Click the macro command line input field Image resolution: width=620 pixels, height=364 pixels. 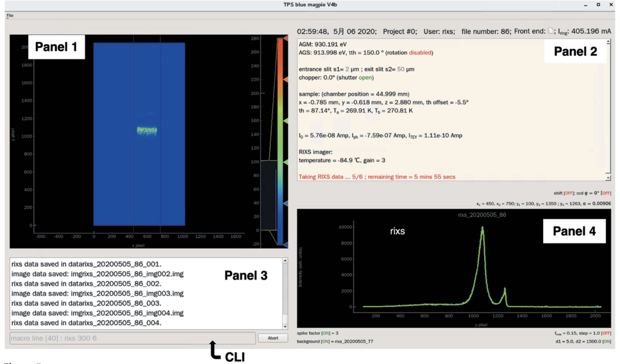click(132, 338)
